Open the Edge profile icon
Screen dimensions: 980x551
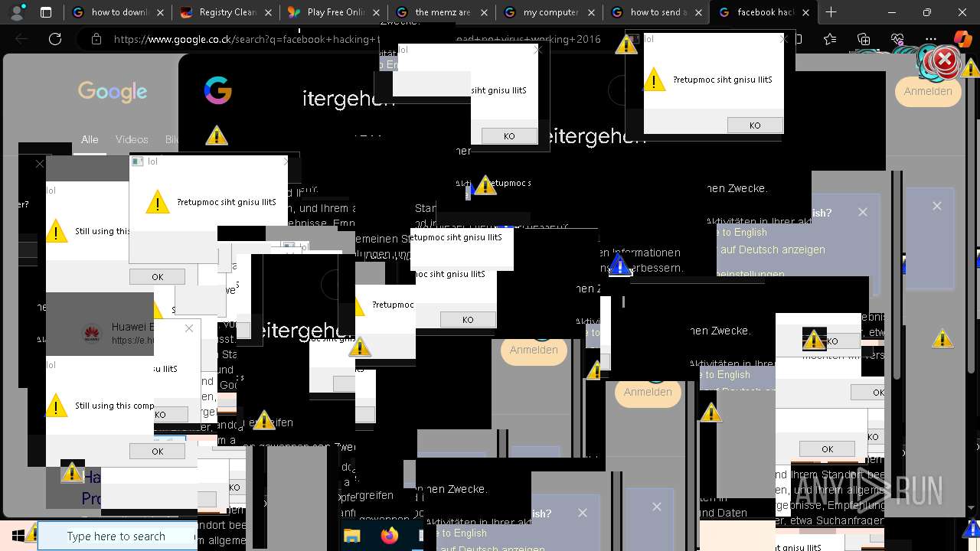tap(18, 12)
